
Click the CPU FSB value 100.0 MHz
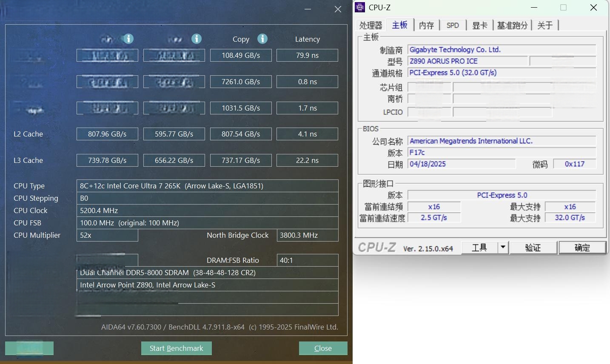click(208, 223)
